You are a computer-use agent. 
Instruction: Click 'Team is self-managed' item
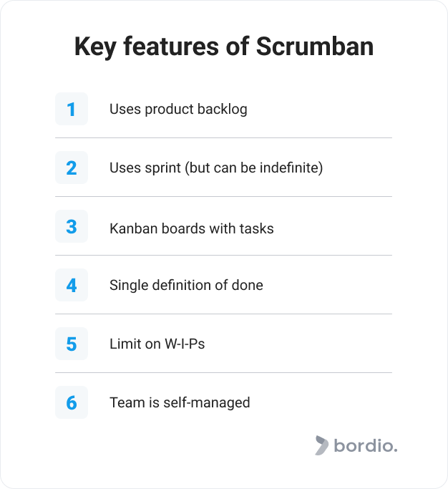(x=180, y=402)
